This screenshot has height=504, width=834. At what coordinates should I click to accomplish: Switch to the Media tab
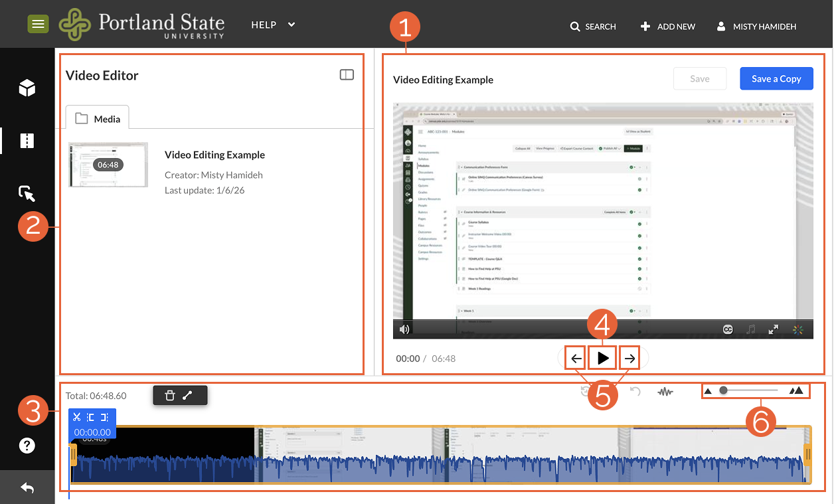(97, 118)
